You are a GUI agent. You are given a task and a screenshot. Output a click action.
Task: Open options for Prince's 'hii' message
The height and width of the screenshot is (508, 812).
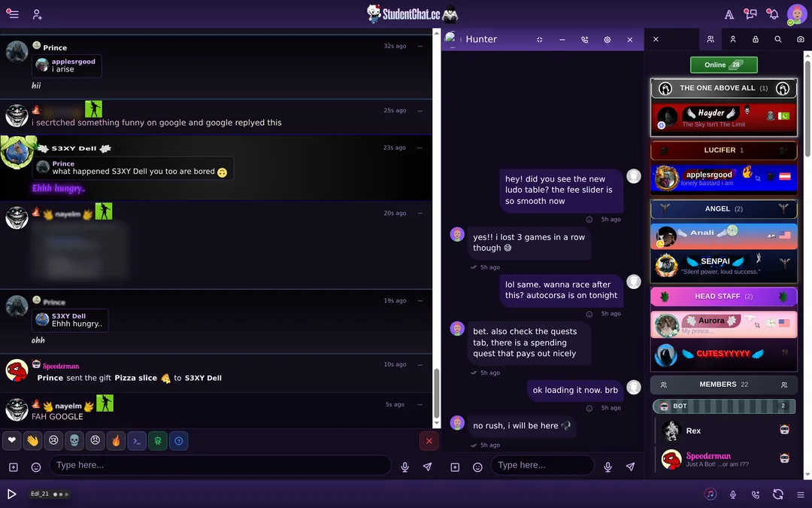click(x=420, y=46)
